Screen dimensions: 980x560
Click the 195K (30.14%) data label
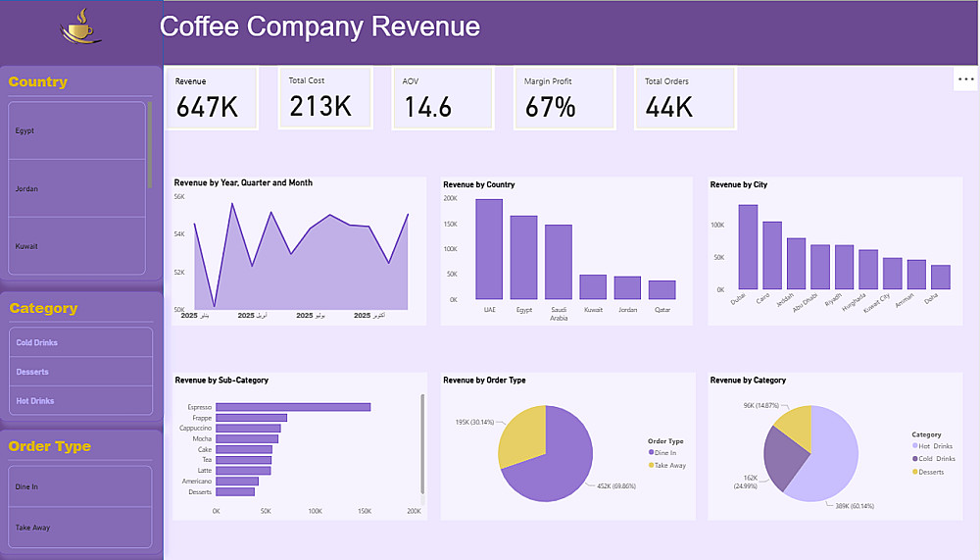474,423
